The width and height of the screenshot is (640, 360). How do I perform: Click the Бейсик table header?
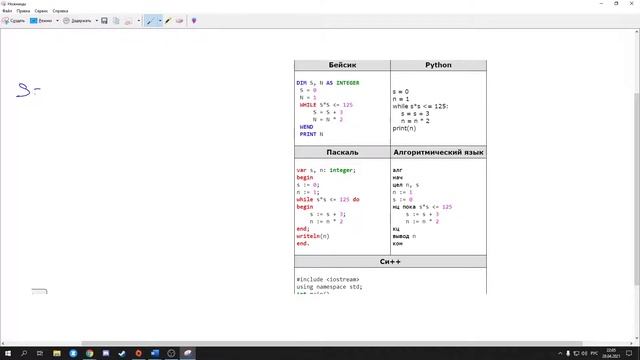click(x=342, y=65)
